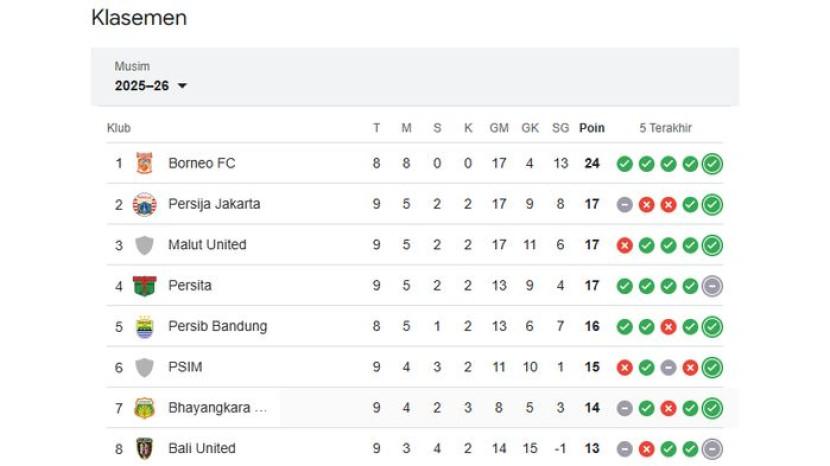The width and height of the screenshot is (830, 466).
Task: Click the Persib Bandung club crest
Action: 145,326
